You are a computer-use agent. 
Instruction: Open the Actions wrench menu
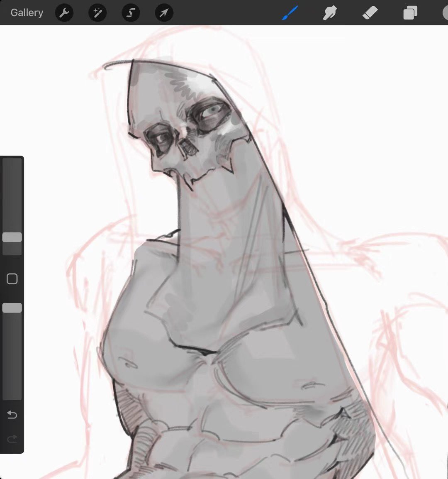click(64, 12)
